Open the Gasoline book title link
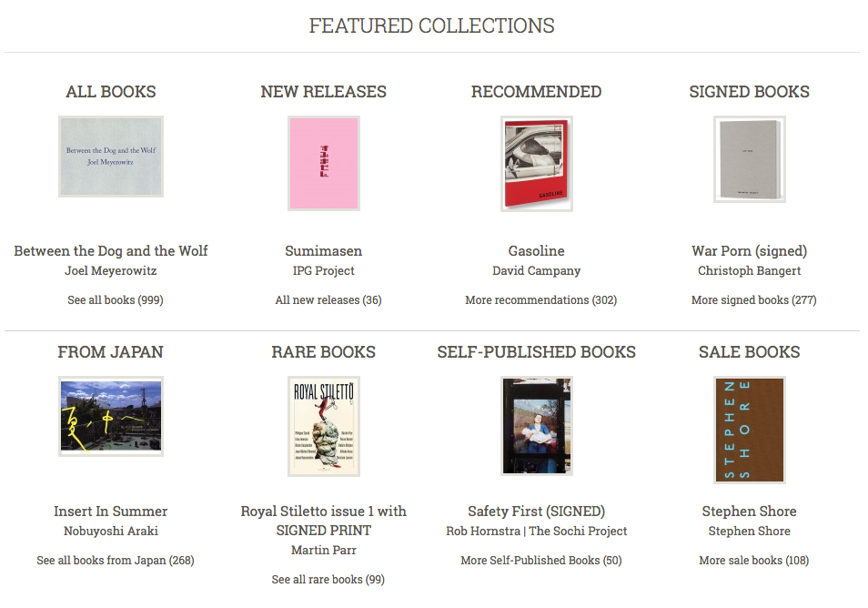 click(x=537, y=251)
